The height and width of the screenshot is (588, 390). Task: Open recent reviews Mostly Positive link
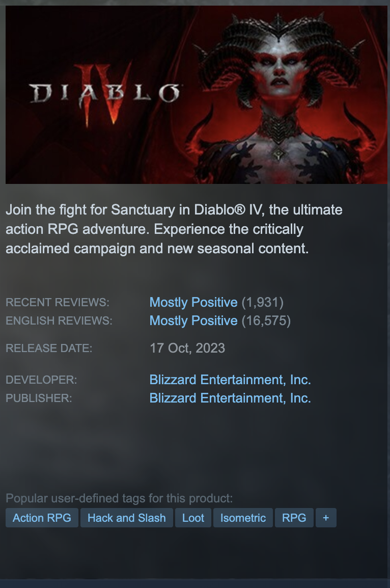[x=193, y=302]
